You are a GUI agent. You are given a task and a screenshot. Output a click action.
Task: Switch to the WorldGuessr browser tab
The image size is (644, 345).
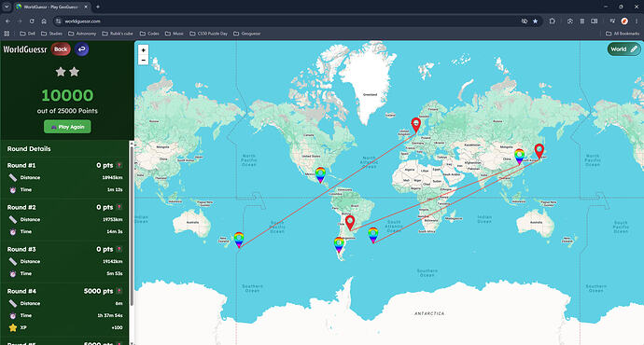[x=51, y=7]
